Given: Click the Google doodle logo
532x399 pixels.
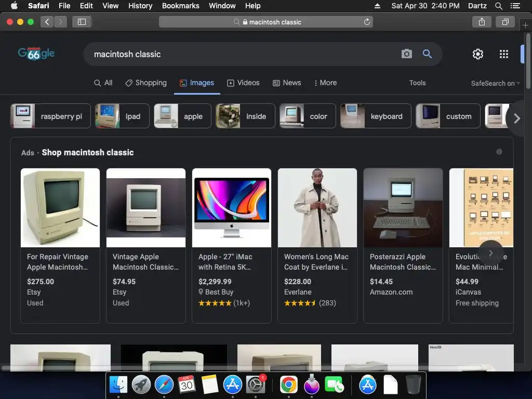Looking at the screenshot, I should click(x=36, y=54).
